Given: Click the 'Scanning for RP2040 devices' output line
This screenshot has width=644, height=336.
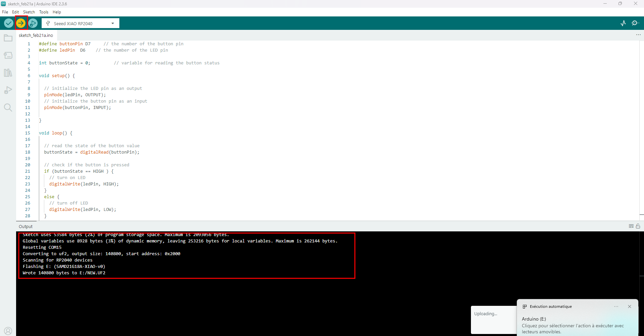Looking at the screenshot, I should click(x=58, y=260).
